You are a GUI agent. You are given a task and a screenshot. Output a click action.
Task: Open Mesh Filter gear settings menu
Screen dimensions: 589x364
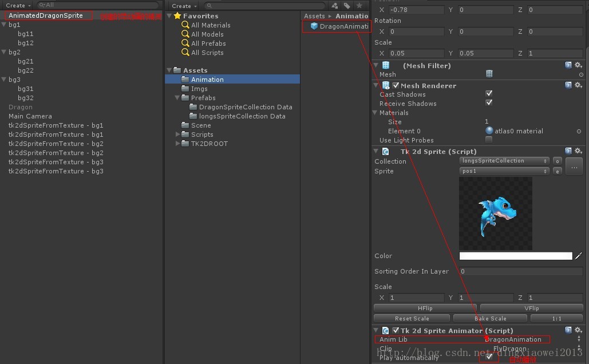pos(579,65)
